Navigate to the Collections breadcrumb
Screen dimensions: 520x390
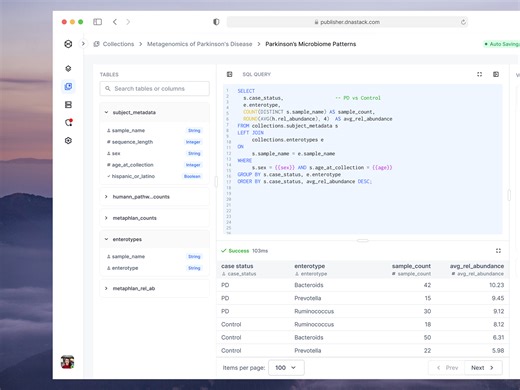(118, 44)
